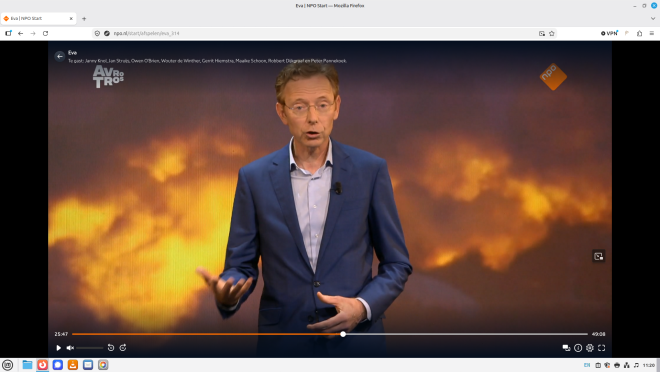Screen dimensions: 660x372
Task: Click the elapsed time 25:47
Action: [x=61, y=334]
